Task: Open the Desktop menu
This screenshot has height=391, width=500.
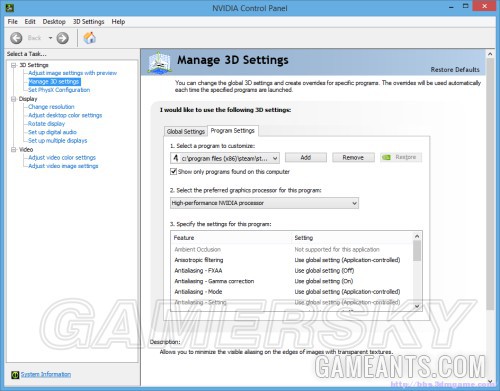Action: (54, 22)
